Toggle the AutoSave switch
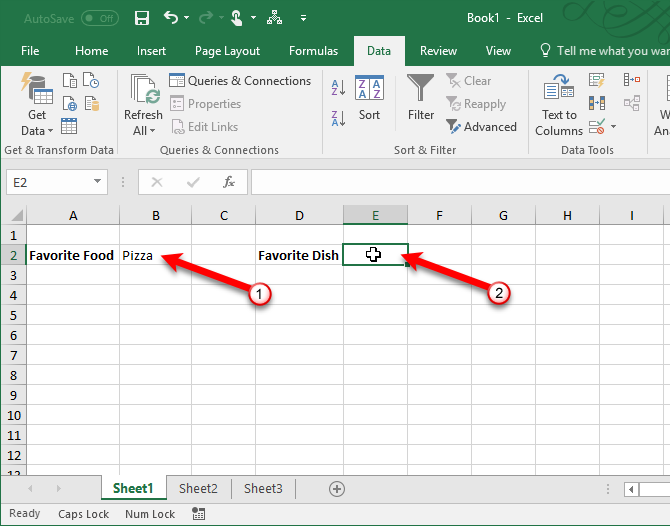Viewport: 670px width, 526px height. tap(100, 18)
